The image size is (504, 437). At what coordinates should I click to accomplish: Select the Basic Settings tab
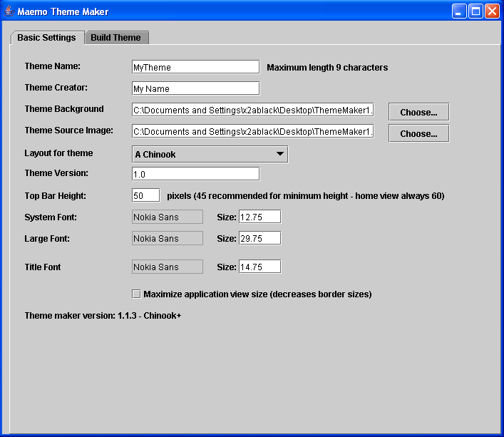[x=46, y=38]
